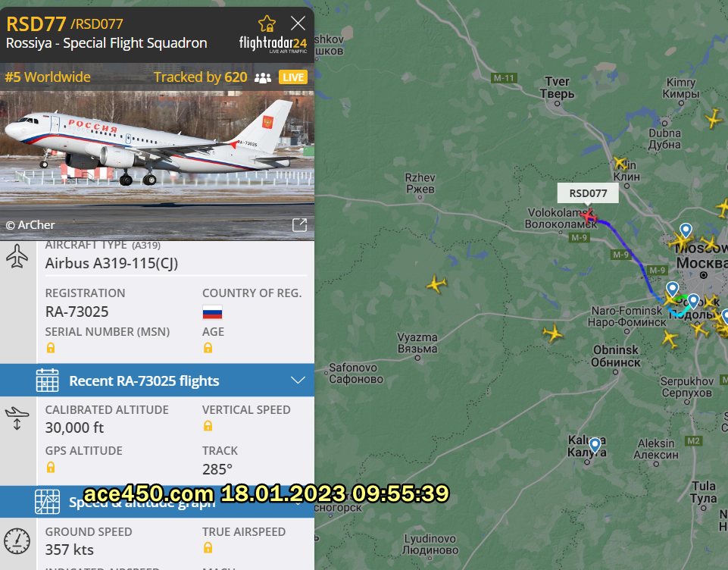
Task: Open aircraft photo in external link
Action: [x=299, y=225]
